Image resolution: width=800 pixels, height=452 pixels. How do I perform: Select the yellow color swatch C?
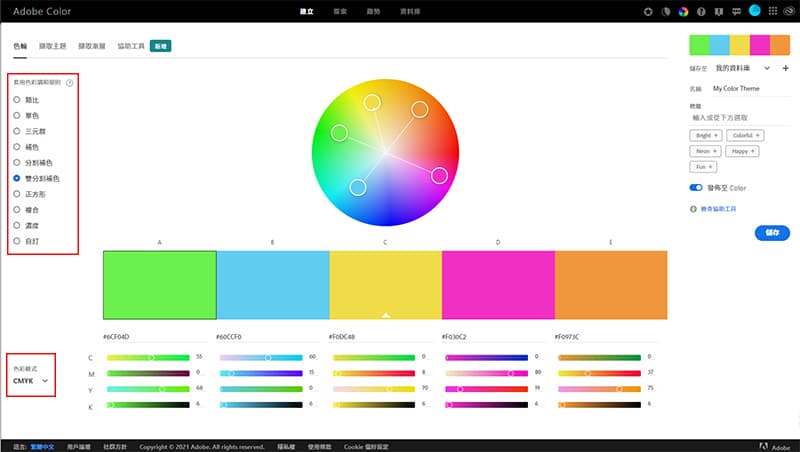pyautogui.click(x=386, y=285)
